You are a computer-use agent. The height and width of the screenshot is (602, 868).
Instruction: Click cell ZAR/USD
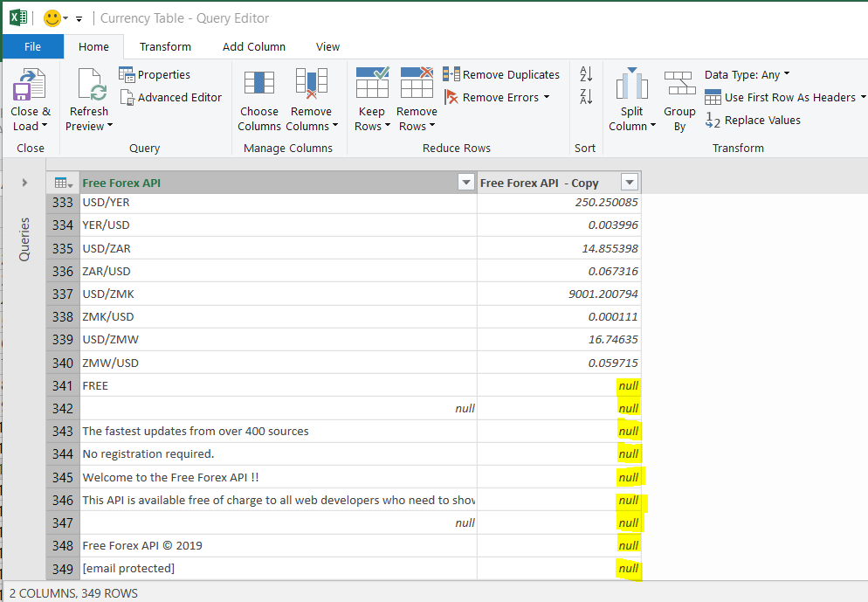279,272
